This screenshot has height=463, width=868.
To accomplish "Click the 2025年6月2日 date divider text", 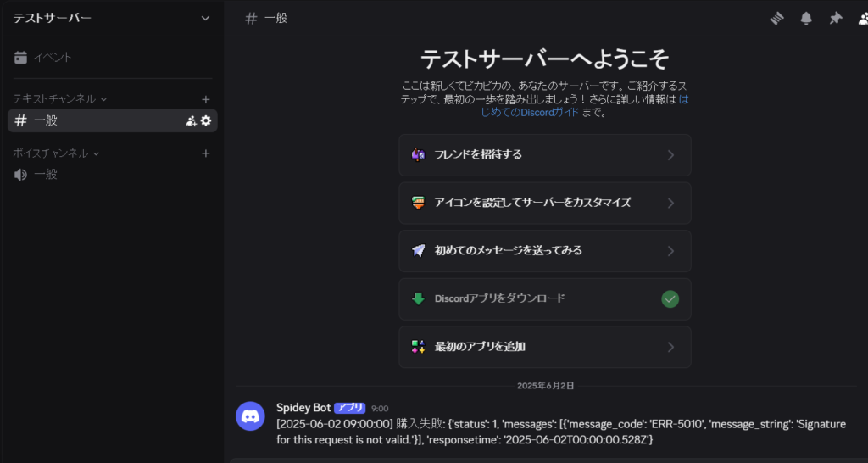I will click(545, 386).
